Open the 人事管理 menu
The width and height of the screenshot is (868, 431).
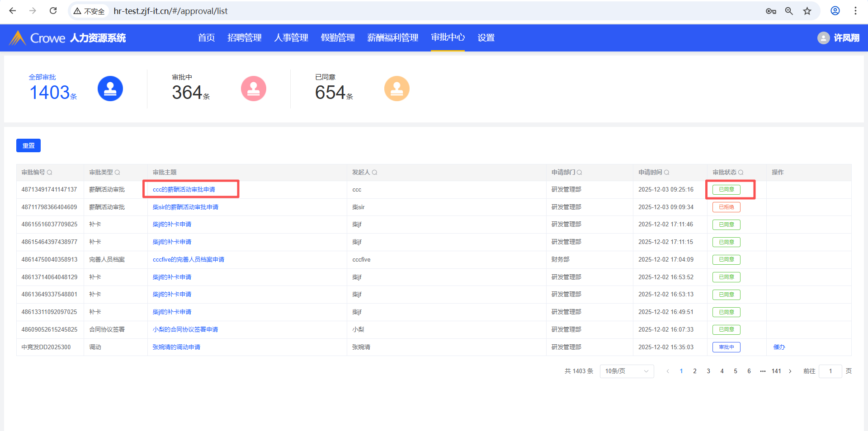[291, 38]
